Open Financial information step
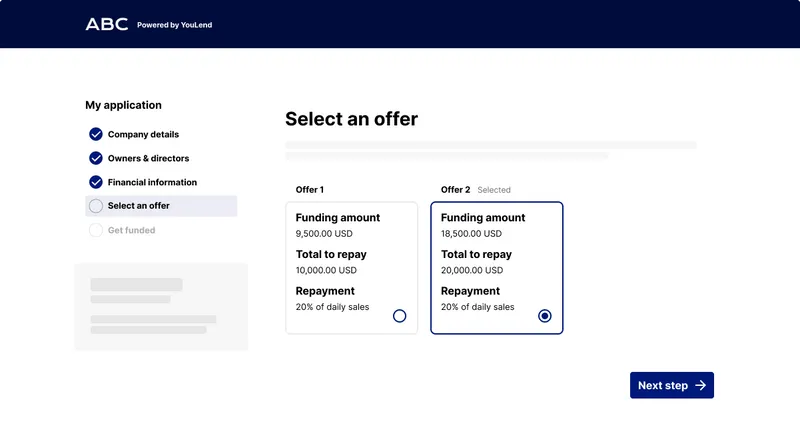Image resolution: width=800 pixels, height=440 pixels. click(152, 182)
